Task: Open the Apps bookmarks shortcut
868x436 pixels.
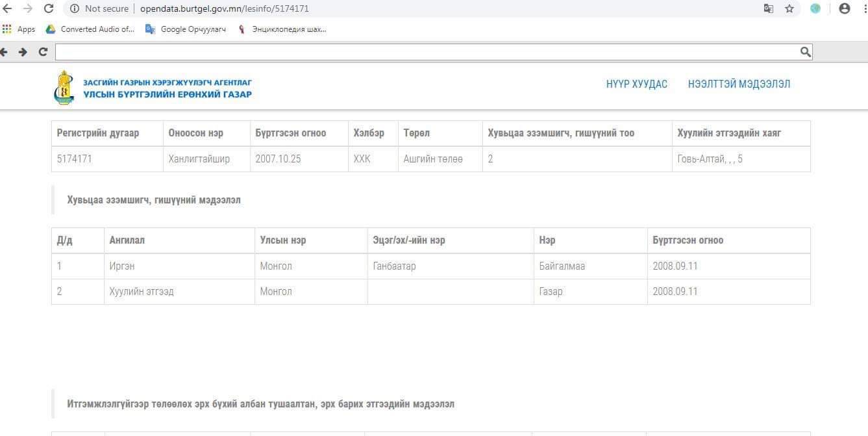Action: 19,29
